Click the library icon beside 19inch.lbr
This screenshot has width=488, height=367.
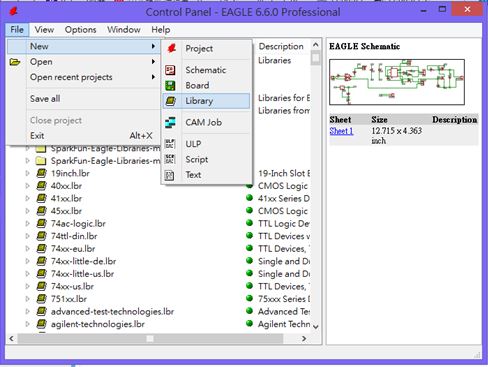(41, 173)
